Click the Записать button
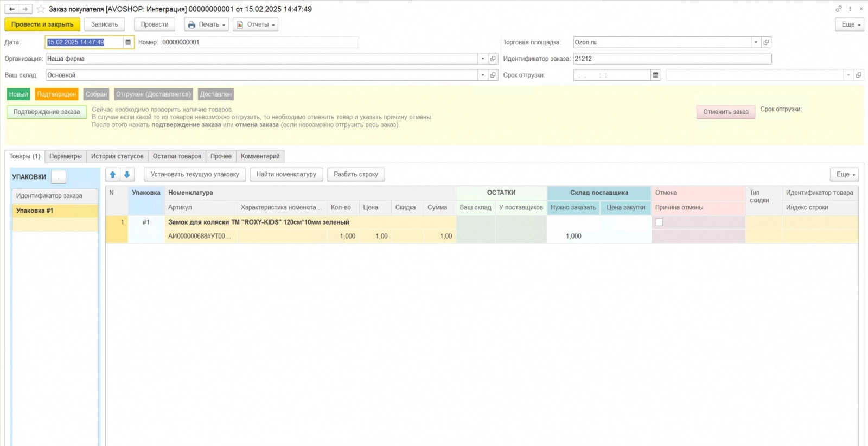The width and height of the screenshot is (868, 446). point(105,24)
